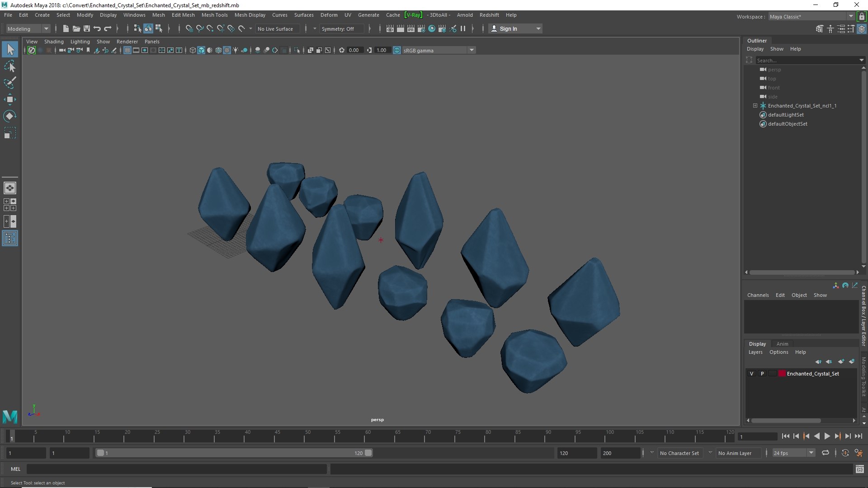Select the arrow Select tool
868x488 pixels.
10,49
